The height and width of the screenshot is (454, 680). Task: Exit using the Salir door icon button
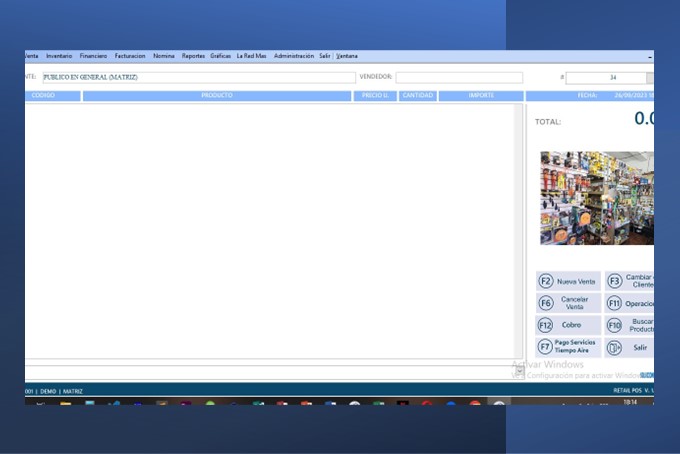(x=630, y=347)
